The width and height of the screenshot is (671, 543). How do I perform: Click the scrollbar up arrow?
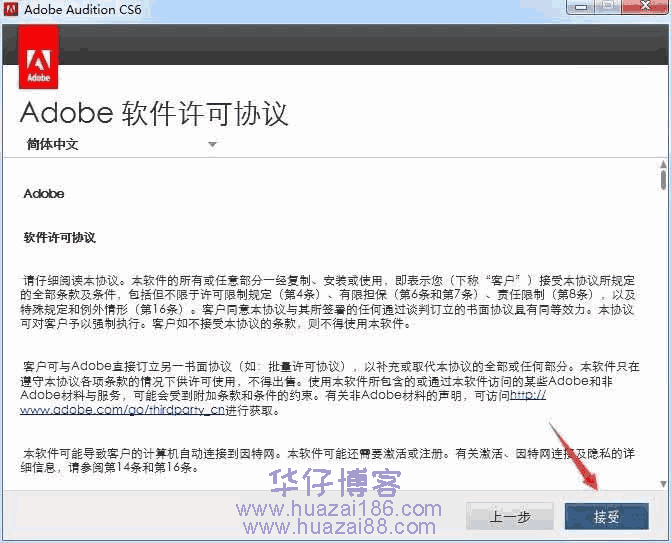(663, 164)
